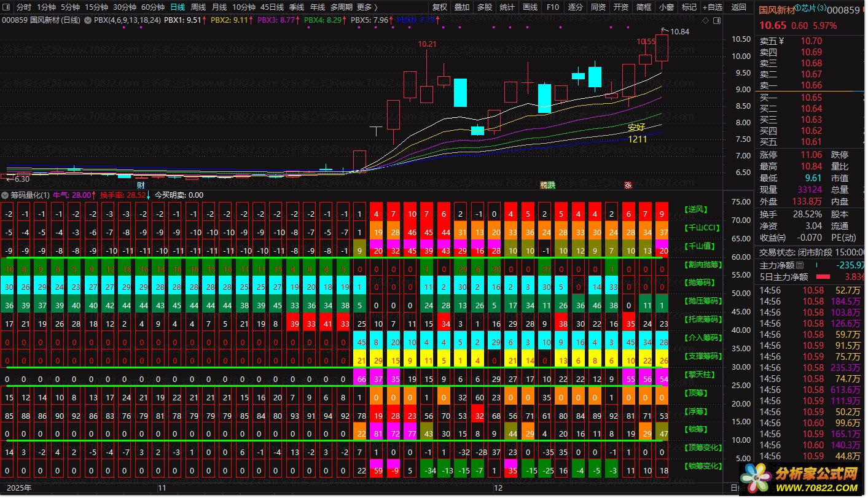
Task: Click the 10.84 high price flag marker
Action: tap(676, 31)
